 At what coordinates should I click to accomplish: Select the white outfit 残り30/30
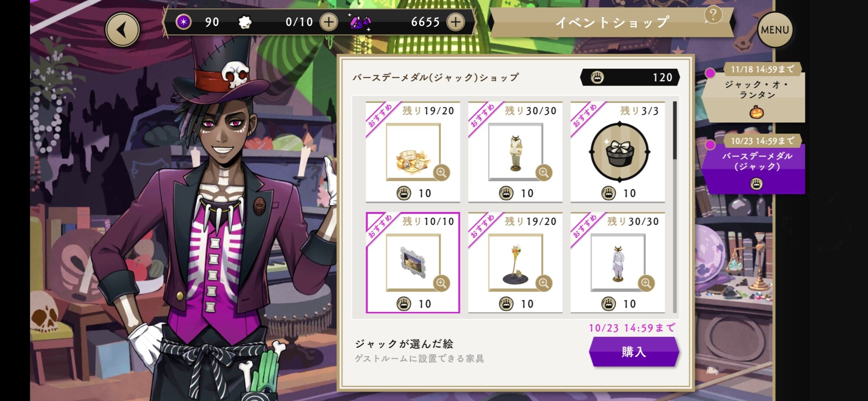point(618,262)
